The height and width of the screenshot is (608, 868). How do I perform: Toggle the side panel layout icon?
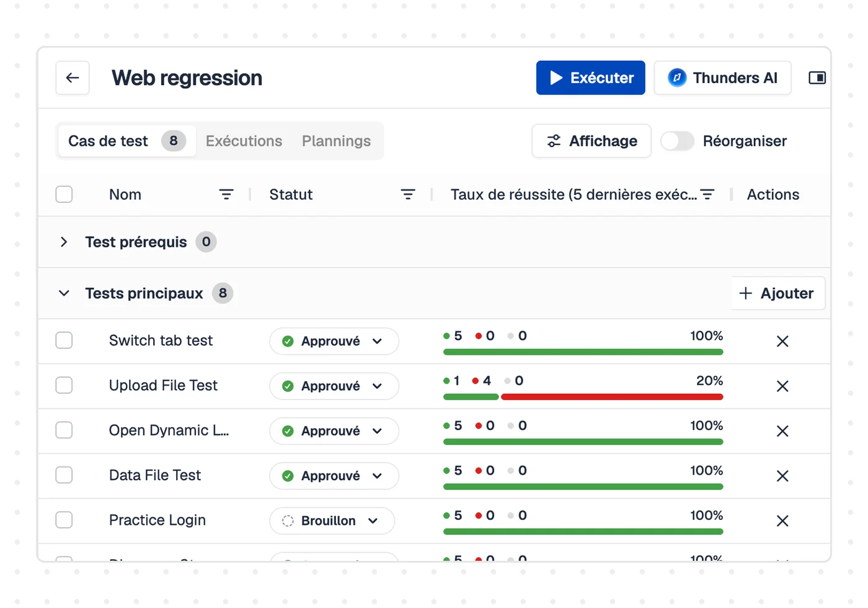pyautogui.click(x=817, y=78)
